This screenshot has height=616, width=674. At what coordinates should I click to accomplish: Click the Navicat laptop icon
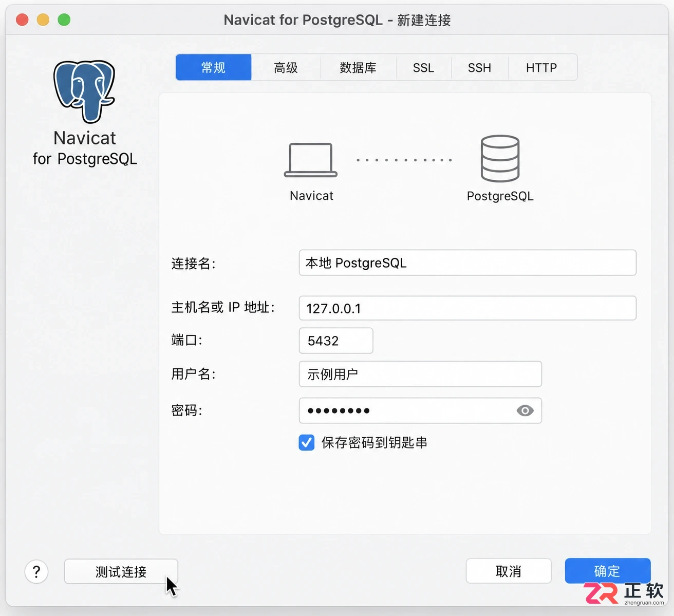pyautogui.click(x=311, y=160)
